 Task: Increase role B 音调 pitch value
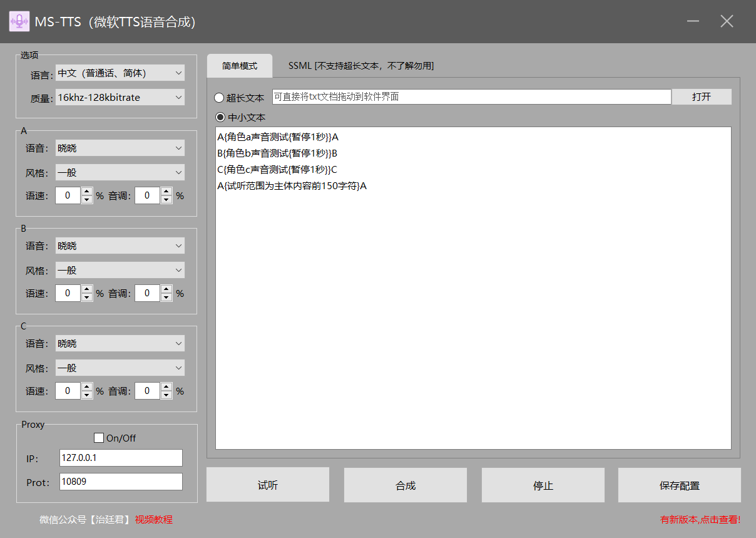pyautogui.click(x=166, y=289)
